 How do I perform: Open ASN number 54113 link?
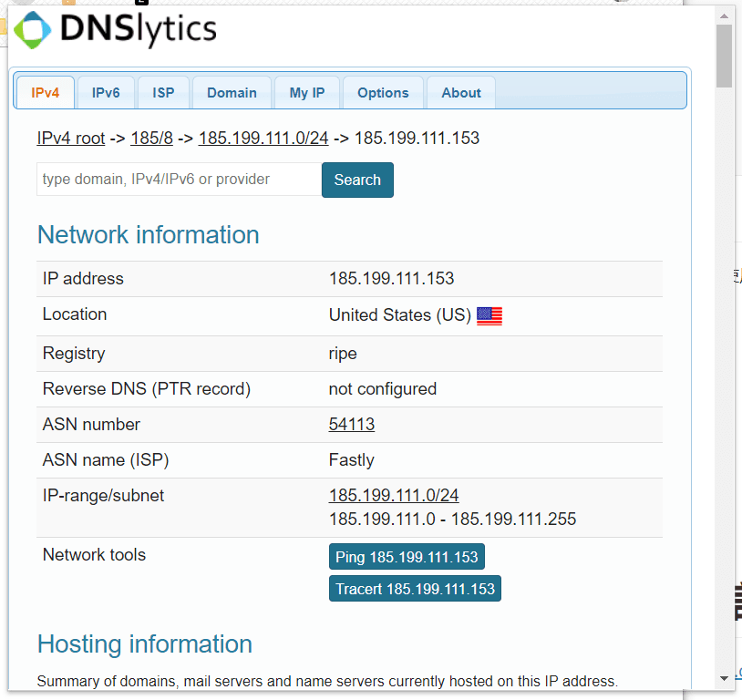(352, 425)
